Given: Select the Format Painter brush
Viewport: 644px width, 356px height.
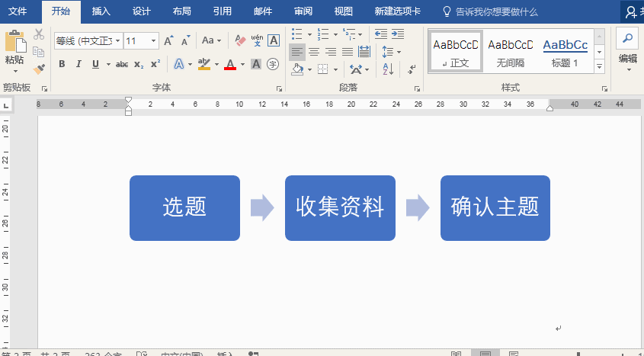Looking at the screenshot, I should 39,69.
